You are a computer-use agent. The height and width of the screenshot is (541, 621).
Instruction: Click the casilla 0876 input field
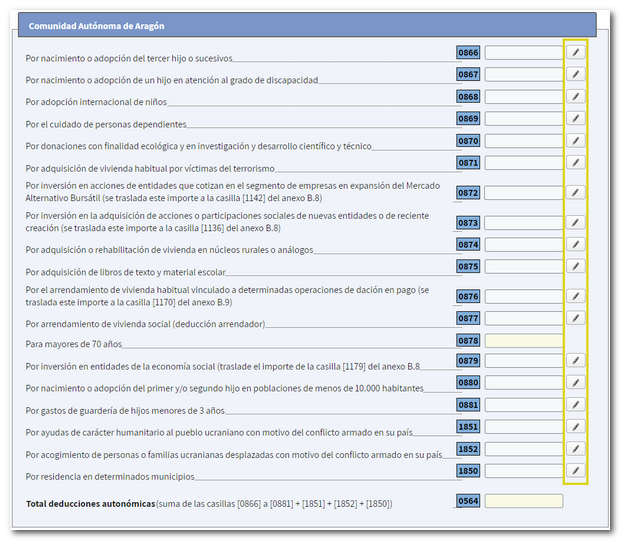(x=523, y=296)
